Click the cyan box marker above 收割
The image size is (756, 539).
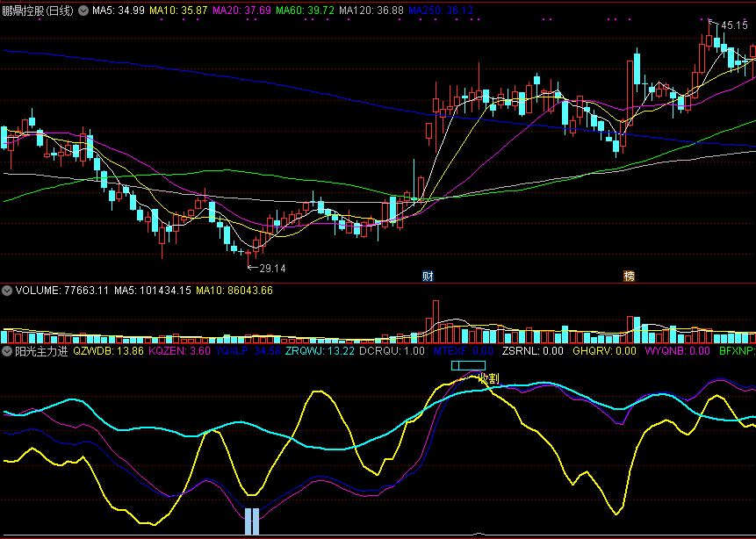(468, 365)
